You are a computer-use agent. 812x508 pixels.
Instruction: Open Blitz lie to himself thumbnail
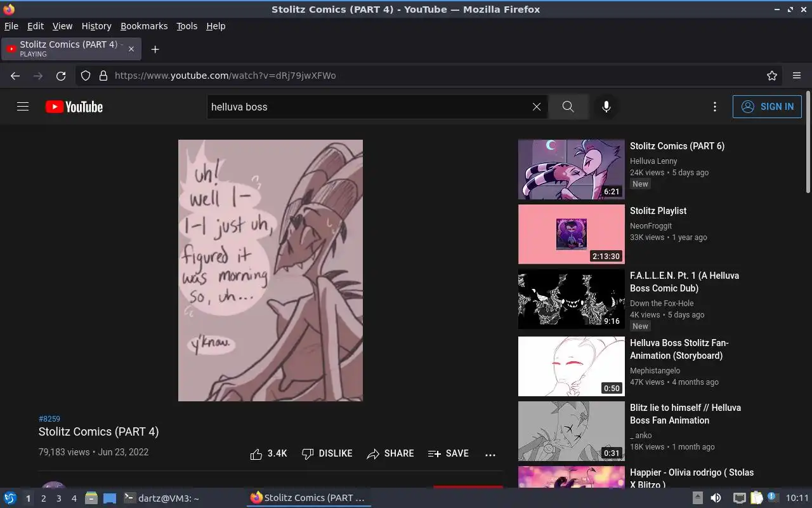[572, 431]
